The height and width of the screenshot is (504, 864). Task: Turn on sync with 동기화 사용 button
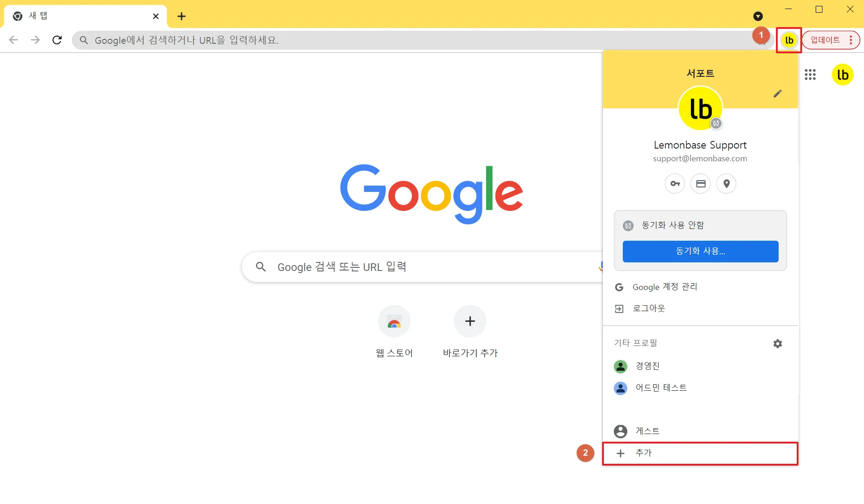click(701, 252)
